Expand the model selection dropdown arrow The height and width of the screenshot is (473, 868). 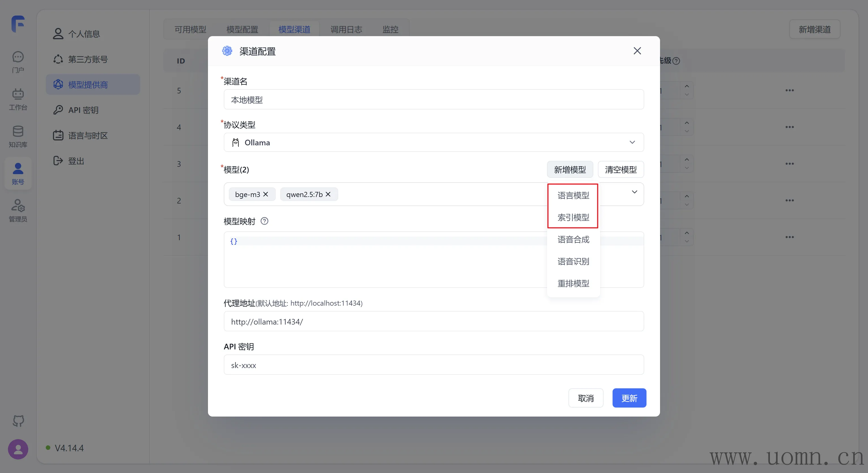[x=634, y=192]
